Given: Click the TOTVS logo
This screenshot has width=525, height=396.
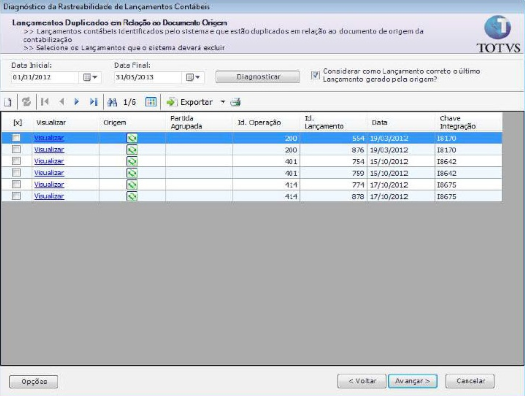Looking at the screenshot, I should [498, 34].
